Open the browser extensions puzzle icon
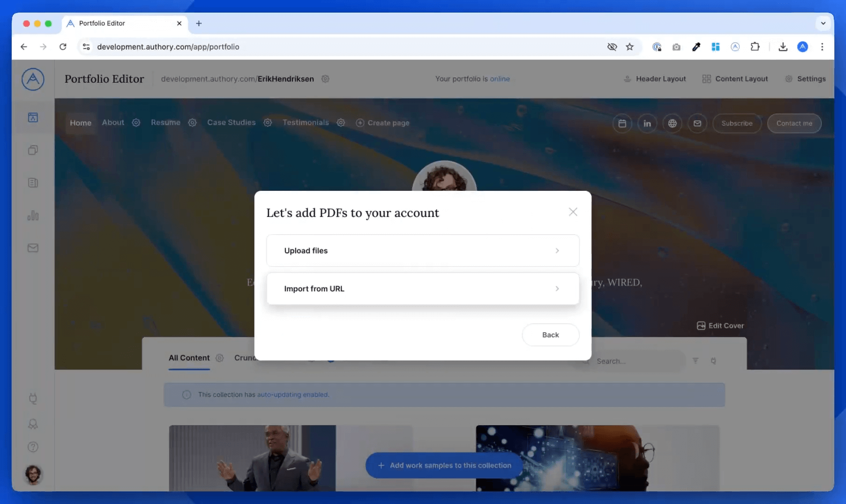The image size is (846, 504). pos(755,47)
